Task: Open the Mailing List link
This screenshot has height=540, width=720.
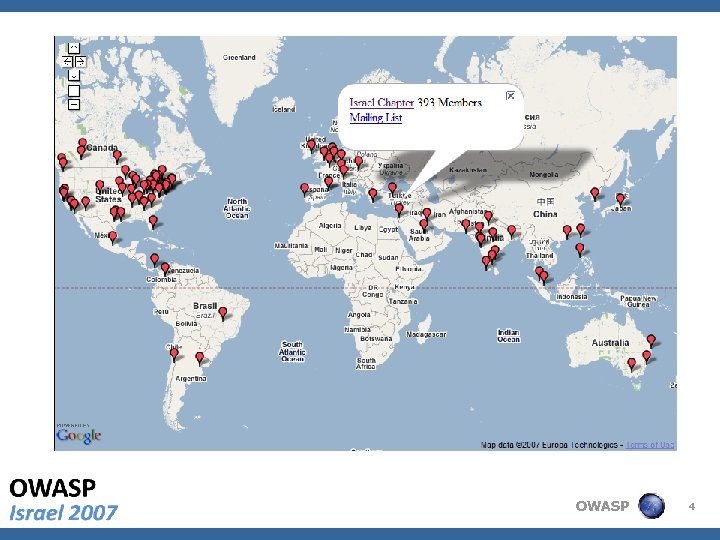Action: 376,118
